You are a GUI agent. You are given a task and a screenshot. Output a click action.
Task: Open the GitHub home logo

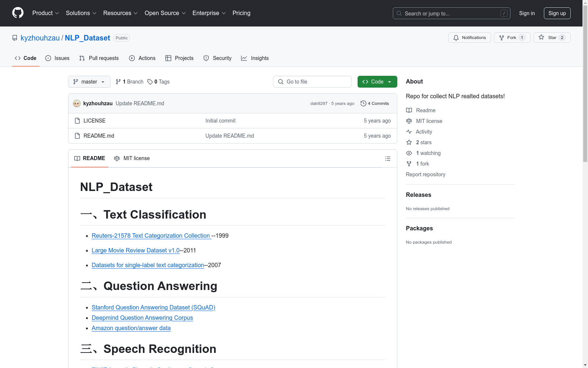pos(18,13)
